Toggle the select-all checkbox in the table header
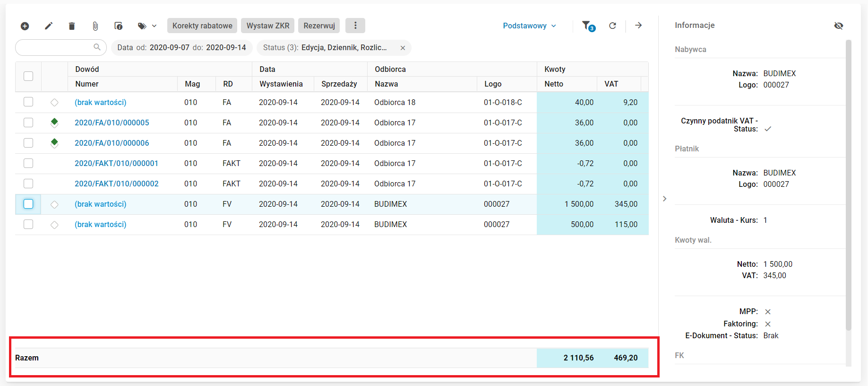The image size is (868, 386). (28, 76)
